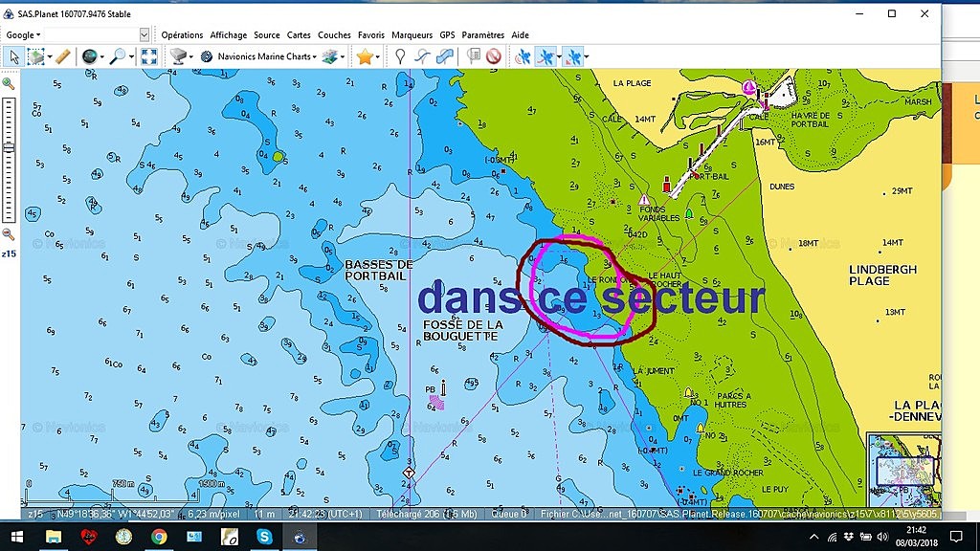Open the GPS menu
Image resolution: width=980 pixels, height=551 pixels.
click(x=448, y=35)
